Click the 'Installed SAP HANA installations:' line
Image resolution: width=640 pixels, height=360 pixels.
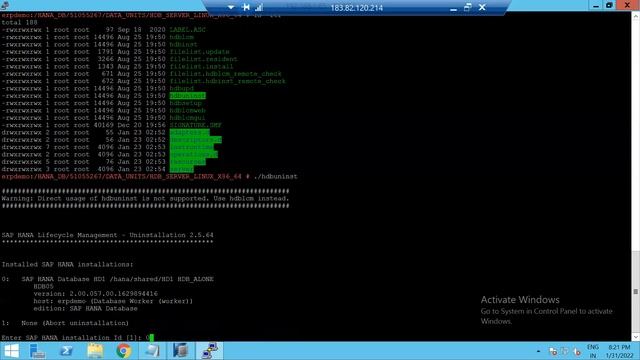coord(67,264)
